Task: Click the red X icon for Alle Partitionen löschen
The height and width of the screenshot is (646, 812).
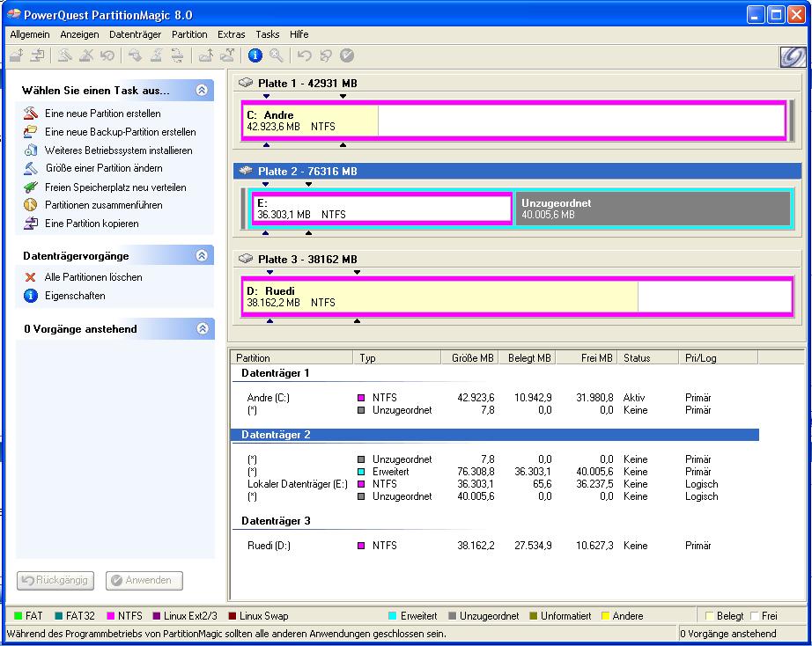Action: tap(31, 277)
